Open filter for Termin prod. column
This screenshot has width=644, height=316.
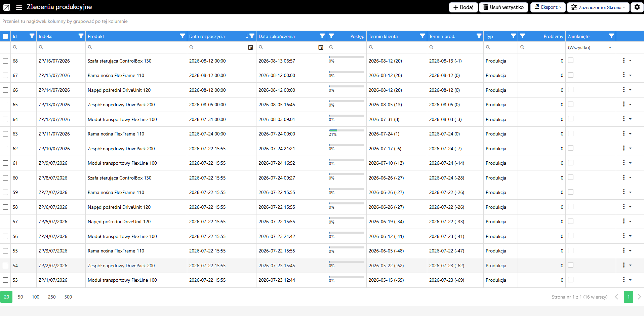(479, 36)
